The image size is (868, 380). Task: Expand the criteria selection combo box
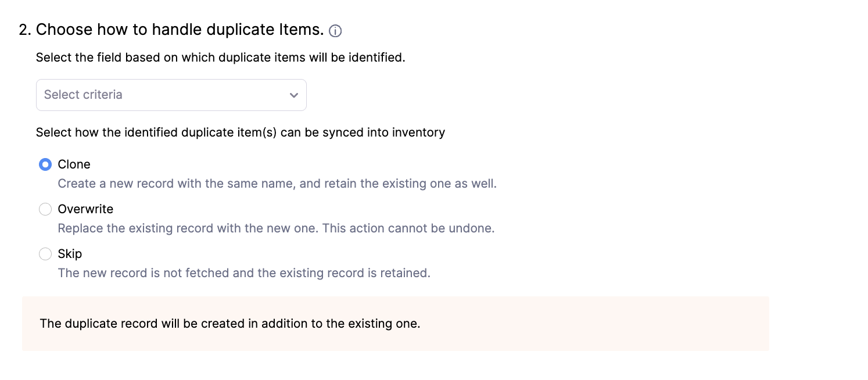171,95
